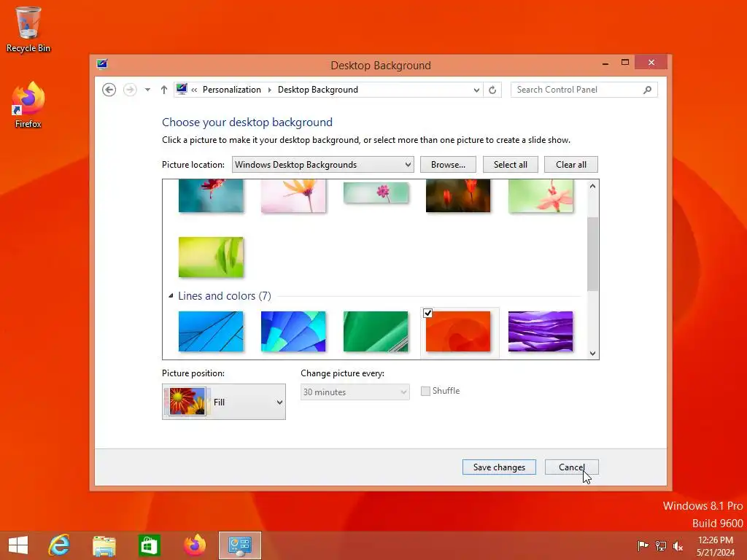Launch Firefox from the taskbar
This screenshot has height=560, width=747.
tap(194, 545)
